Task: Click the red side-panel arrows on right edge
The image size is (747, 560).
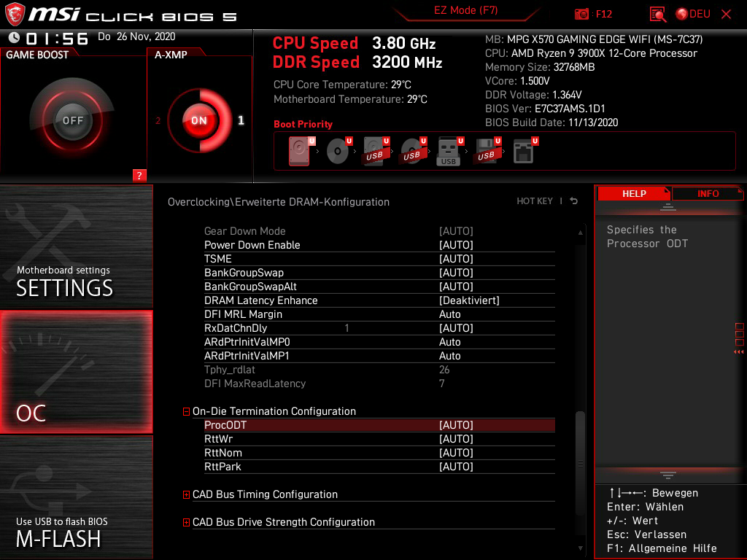Action: [x=738, y=352]
